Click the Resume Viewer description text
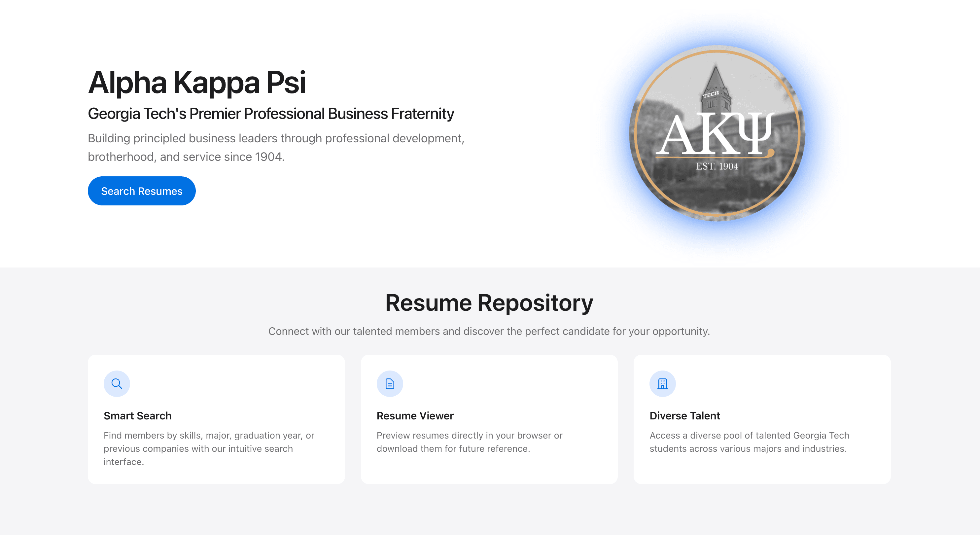 point(469,442)
